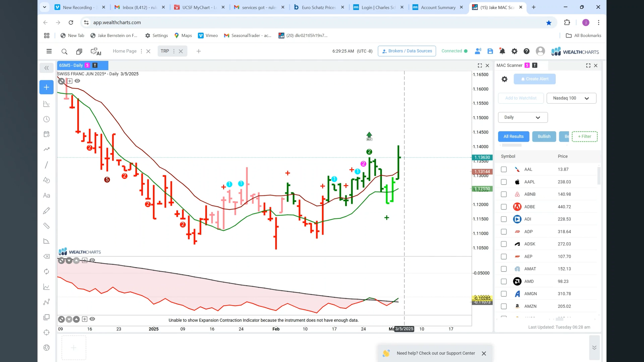Click the community voice icon in header
This screenshot has height=362, width=644.
point(478,51)
